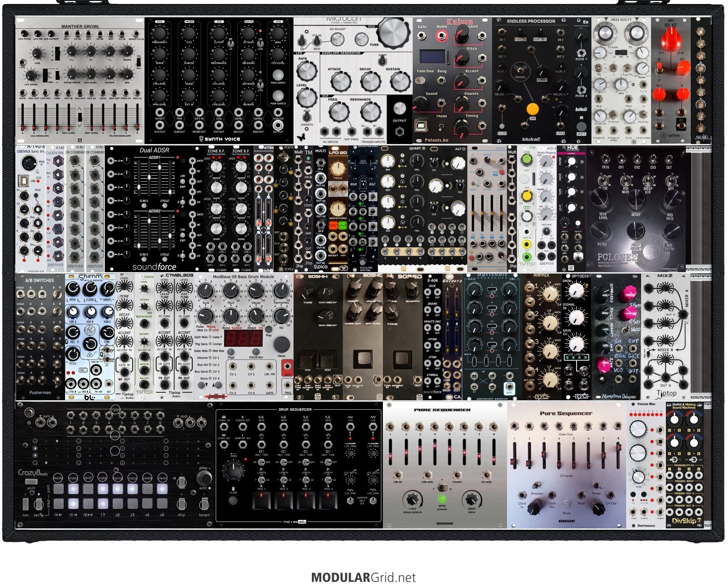728x588 pixels.
Task: Click the Frequency knob on Synth Voice
Action: (159, 33)
